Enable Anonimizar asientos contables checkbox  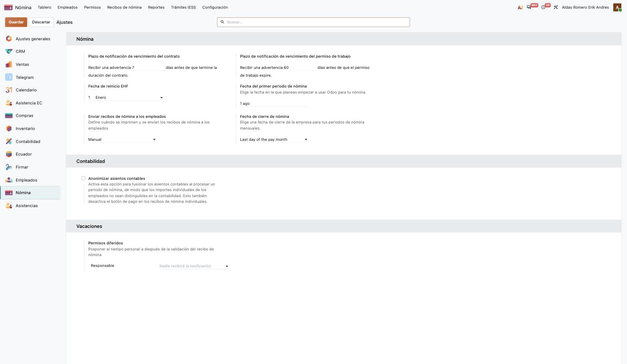click(x=83, y=178)
